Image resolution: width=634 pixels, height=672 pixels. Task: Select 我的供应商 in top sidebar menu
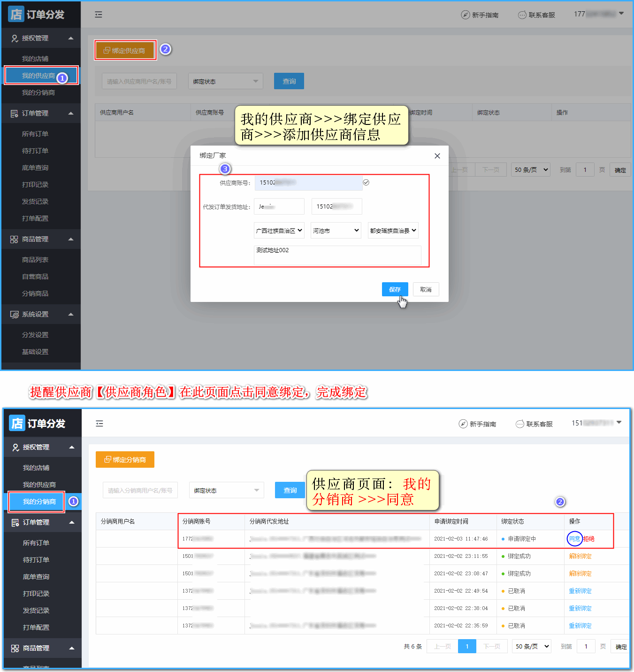pos(38,76)
